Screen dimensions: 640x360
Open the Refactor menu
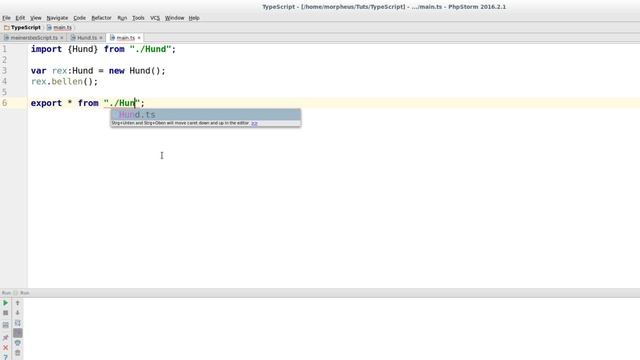[x=101, y=18]
